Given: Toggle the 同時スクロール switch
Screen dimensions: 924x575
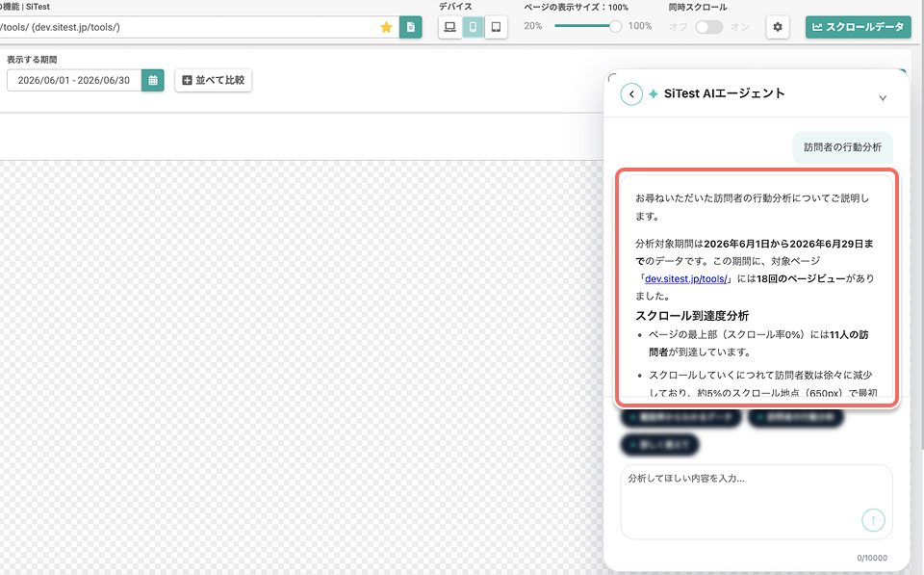Looking at the screenshot, I should (709, 27).
